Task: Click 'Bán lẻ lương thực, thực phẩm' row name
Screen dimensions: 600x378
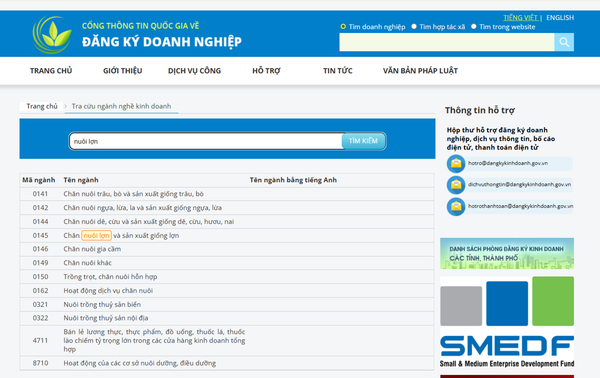Action: [x=154, y=341]
